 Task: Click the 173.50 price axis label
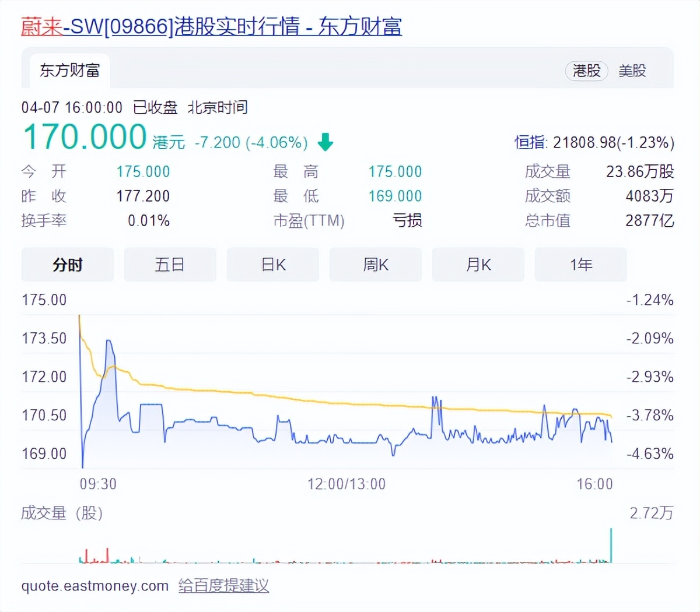tap(44, 338)
